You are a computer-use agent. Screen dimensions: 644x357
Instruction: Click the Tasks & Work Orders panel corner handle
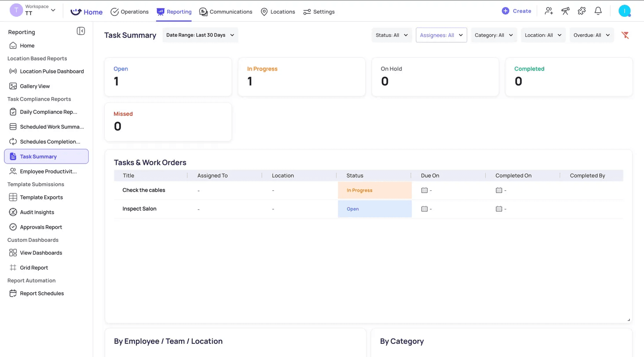629,320
